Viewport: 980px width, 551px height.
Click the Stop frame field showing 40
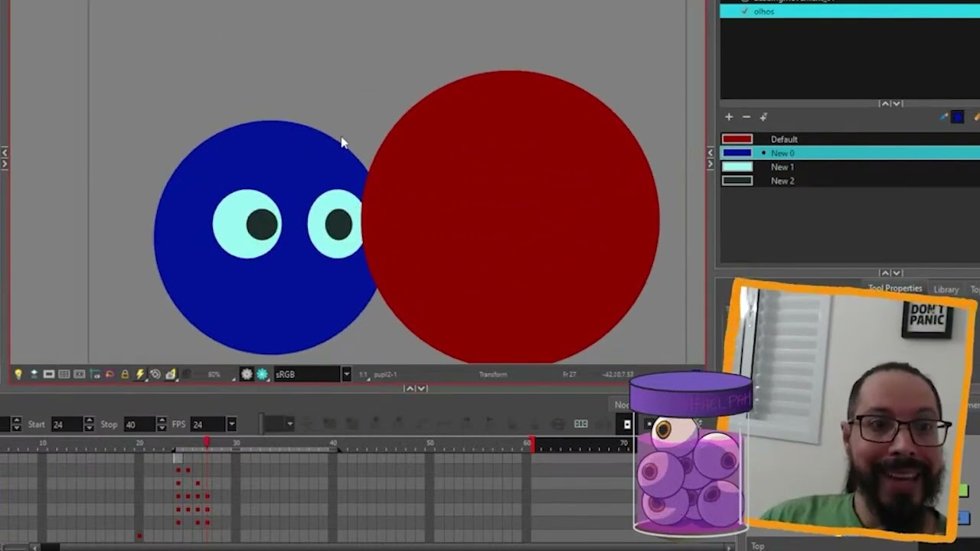tap(139, 424)
